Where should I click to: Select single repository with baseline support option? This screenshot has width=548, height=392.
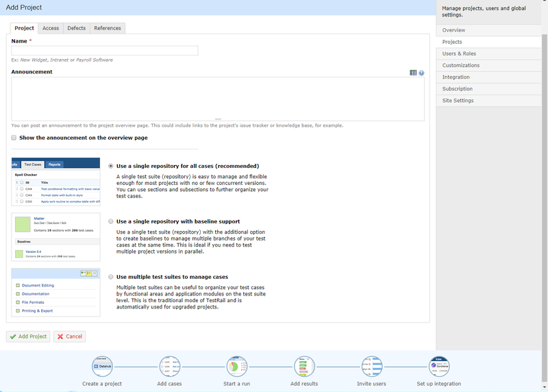(x=111, y=221)
